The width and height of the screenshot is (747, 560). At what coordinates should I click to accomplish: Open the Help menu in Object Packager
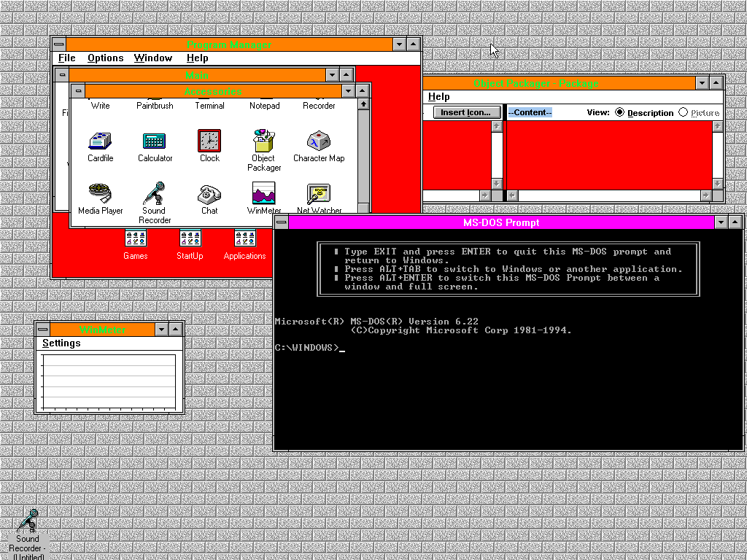[x=438, y=97]
